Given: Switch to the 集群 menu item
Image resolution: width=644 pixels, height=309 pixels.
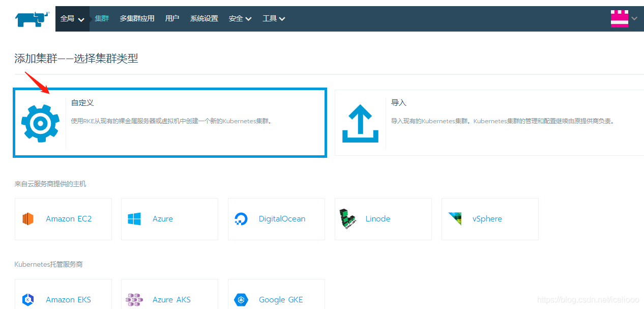Looking at the screenshot, I should pos(101,18).
